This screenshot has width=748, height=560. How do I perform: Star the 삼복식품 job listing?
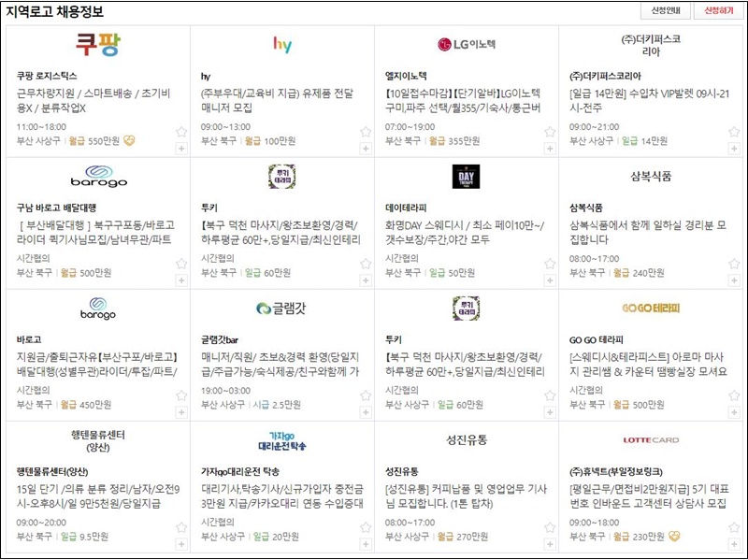[734, 264]
